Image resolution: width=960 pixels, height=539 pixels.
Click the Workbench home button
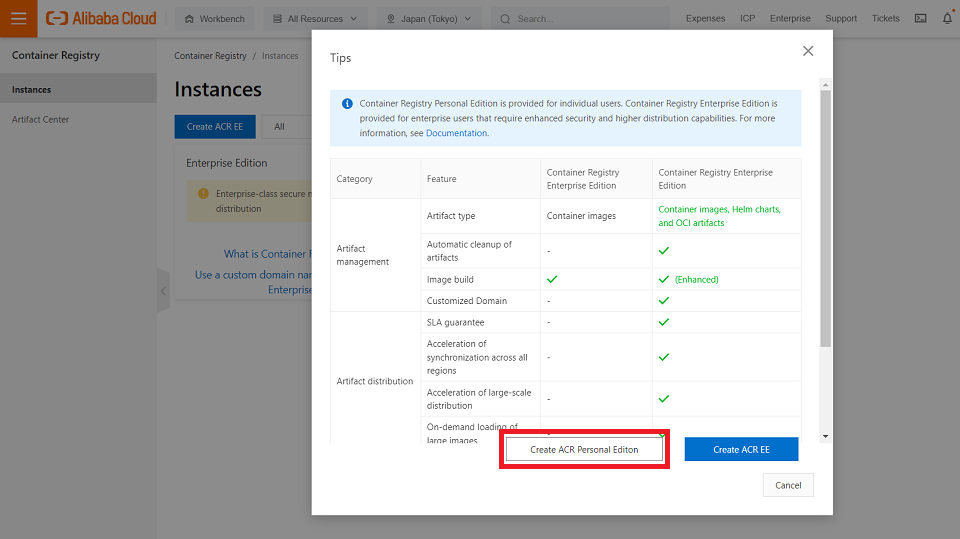pyautogui.click(x=215, y=18)
